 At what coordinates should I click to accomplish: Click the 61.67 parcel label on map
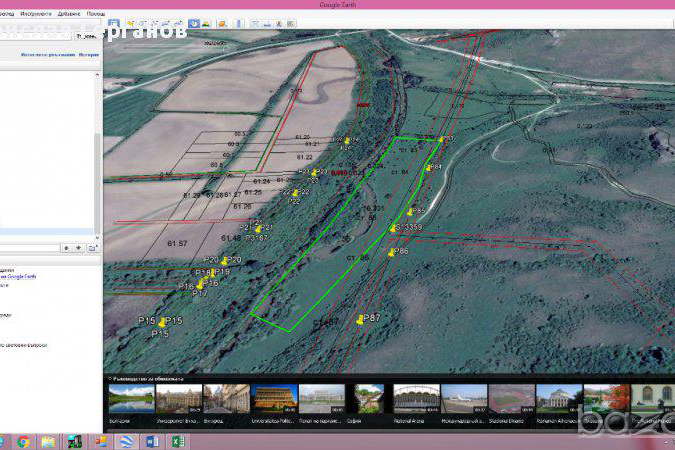[x=177, y=244]
